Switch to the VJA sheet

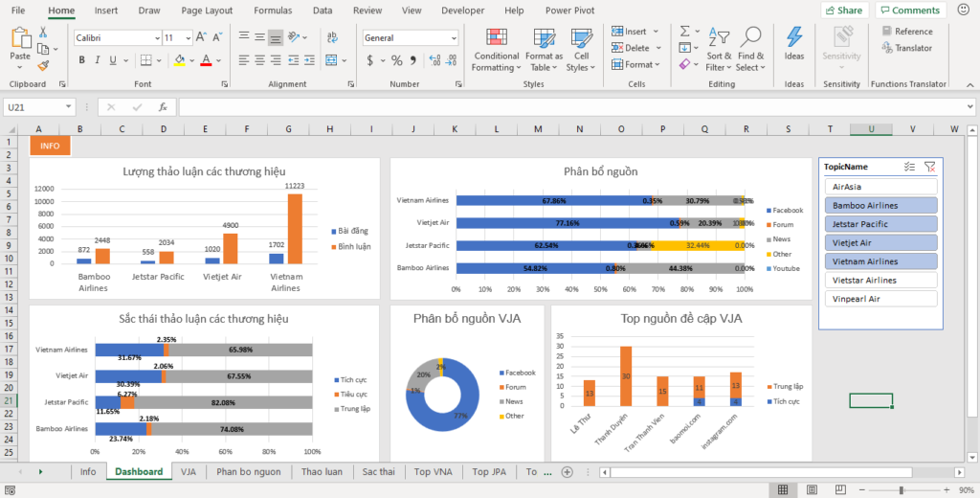(189, 472)
